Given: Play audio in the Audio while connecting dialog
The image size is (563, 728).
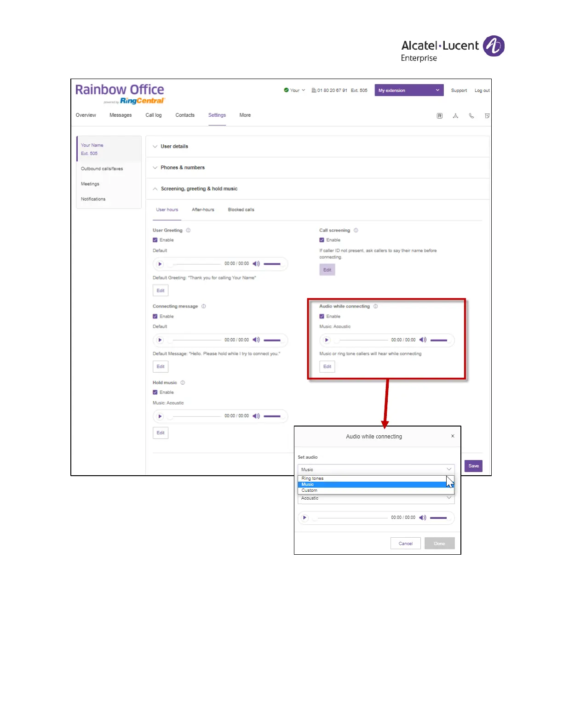Looking at the screenshot, I should click(304, 518).
